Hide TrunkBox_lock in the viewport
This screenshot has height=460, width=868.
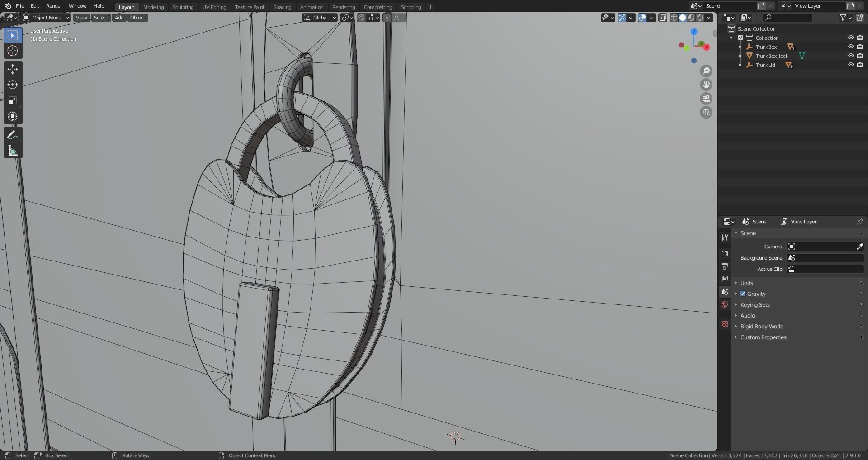tap(850, 56)
